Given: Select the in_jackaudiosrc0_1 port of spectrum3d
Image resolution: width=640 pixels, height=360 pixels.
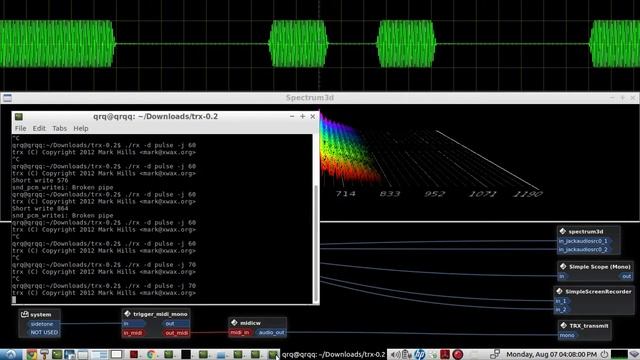Looking at the screenshot, I should coord(584,241).
